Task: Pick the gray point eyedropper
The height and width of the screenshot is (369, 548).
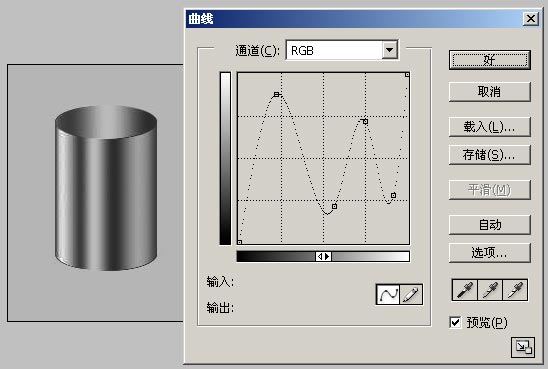Action: click(x=490, y=290)
